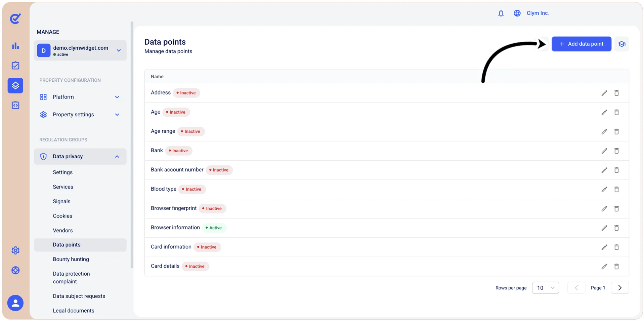The image size is (644, 321).
Task: Click the notification bell icon
Action: coord(501,13)
